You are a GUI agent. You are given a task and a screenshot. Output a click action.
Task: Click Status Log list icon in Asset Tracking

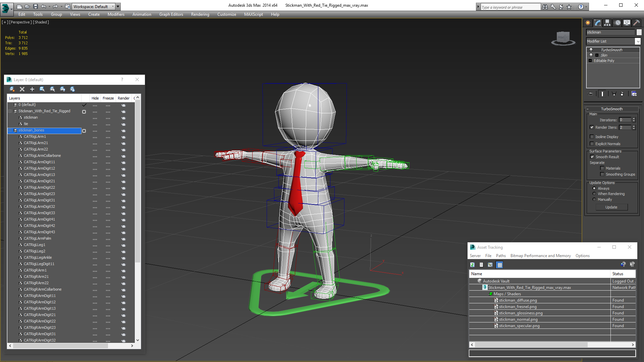pyautogui.click(x=481, y=265)
